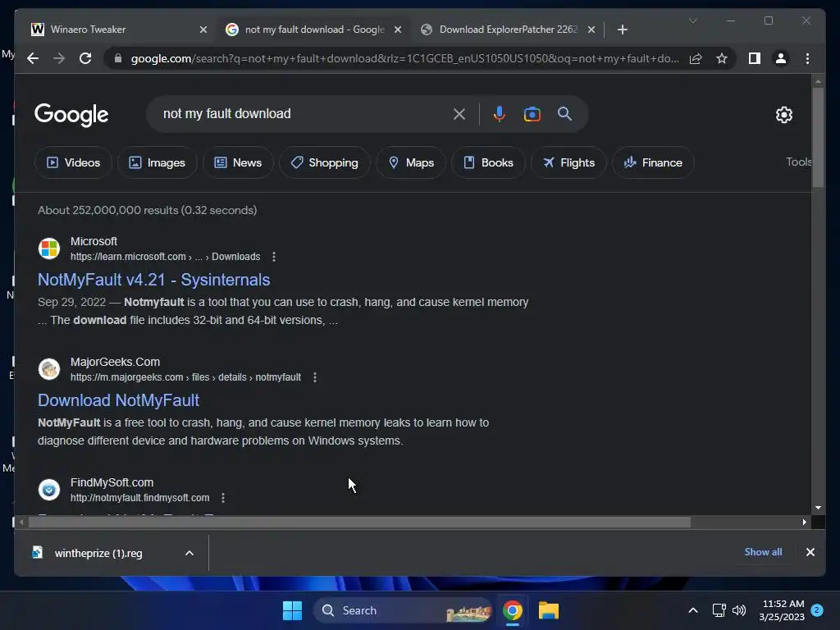Switch to Download ExplorerPatcher tab

click(x=508, y=30)
